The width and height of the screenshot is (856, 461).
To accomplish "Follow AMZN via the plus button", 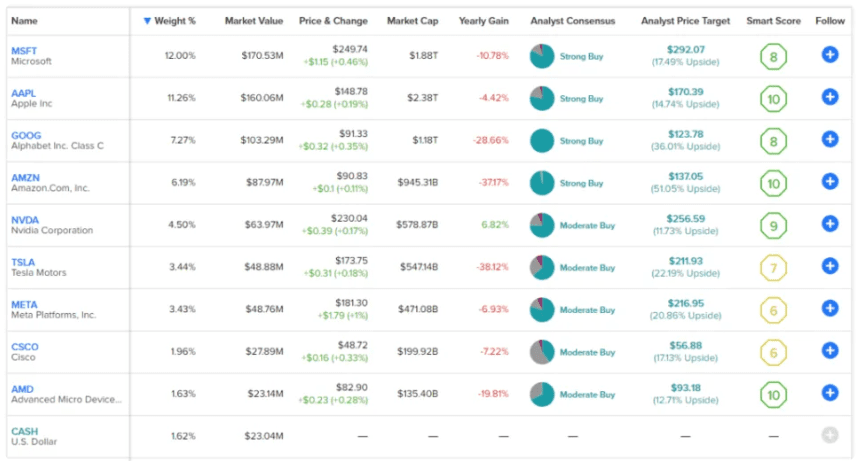I will [x=830, y=181].
